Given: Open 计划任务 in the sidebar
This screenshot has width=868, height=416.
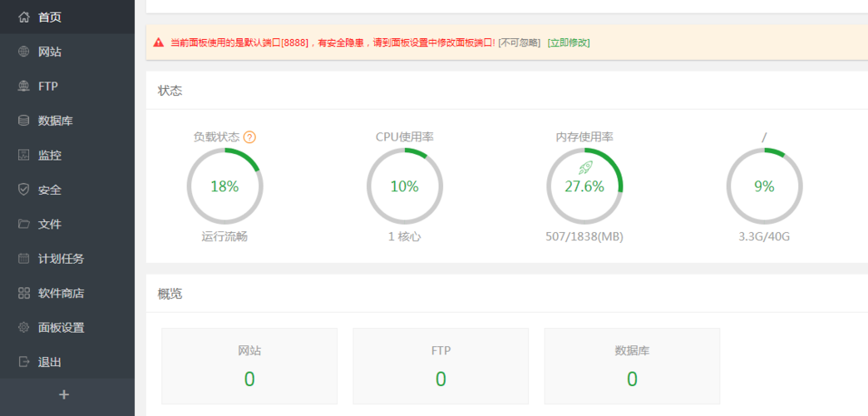Looking at the screenshot, I should (x=67, y=258).
